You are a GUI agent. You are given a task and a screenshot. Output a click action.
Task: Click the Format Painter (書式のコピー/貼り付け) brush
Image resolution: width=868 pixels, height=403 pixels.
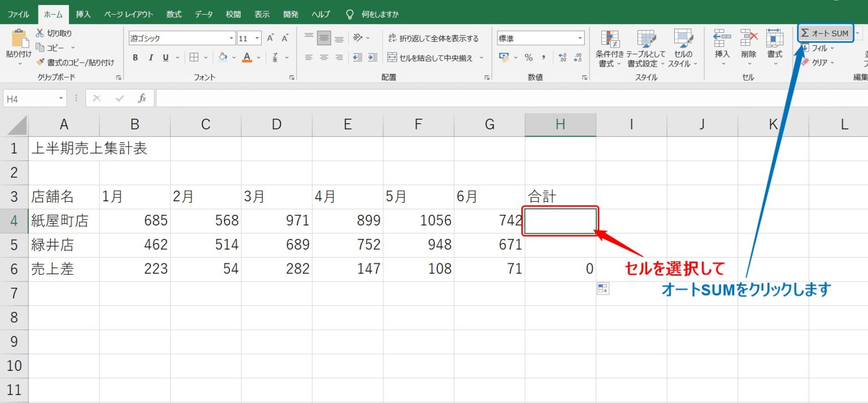click(x=40, y=62)
